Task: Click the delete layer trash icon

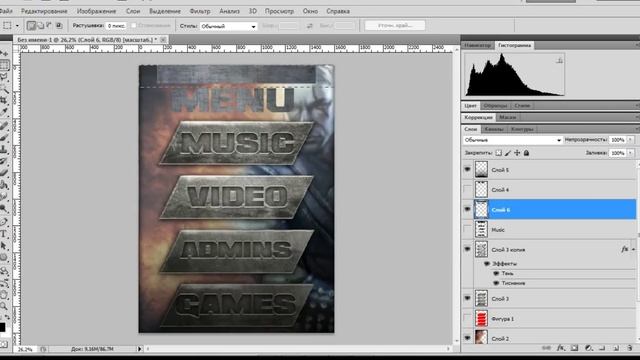Action: coord(630,348)
